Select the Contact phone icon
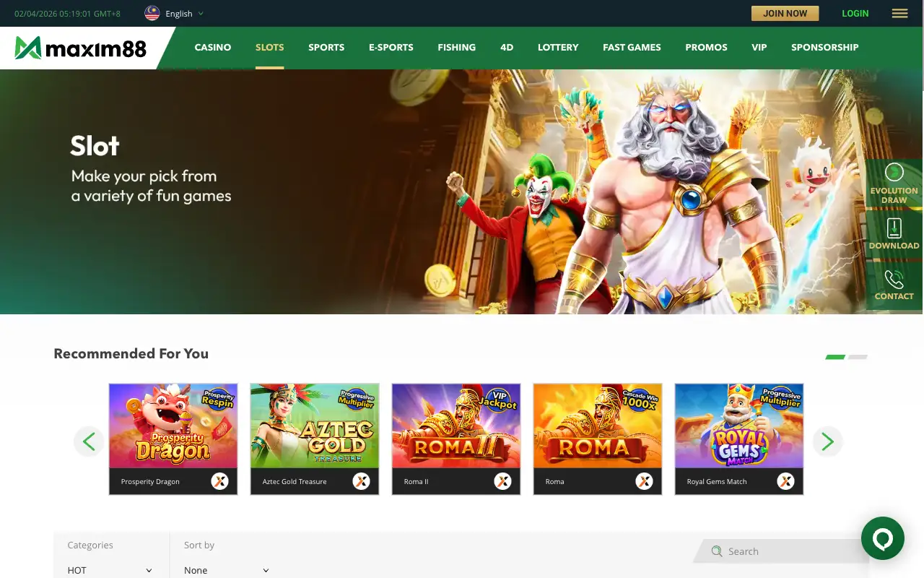The width and height of the screenshot is (924, 578). 894,280
